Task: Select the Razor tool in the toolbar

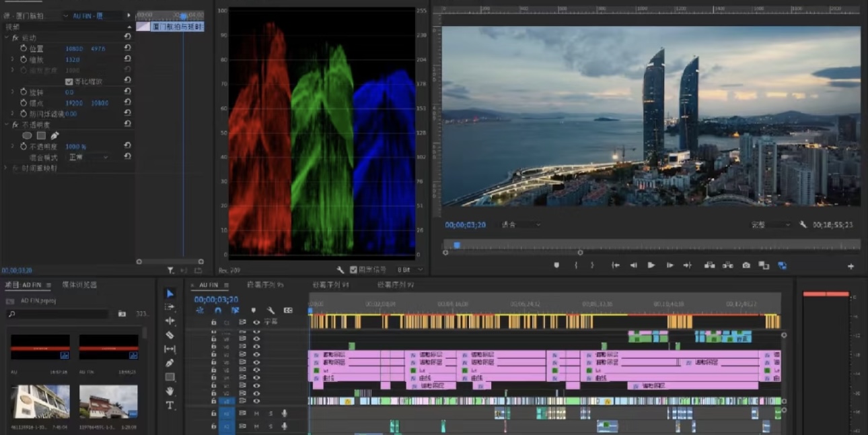Action: click(170, 335)
